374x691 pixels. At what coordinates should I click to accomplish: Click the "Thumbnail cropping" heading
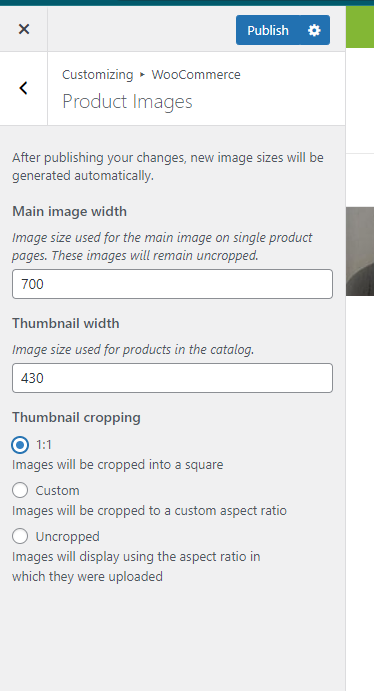pyautogui.click(x=76, y=417)
